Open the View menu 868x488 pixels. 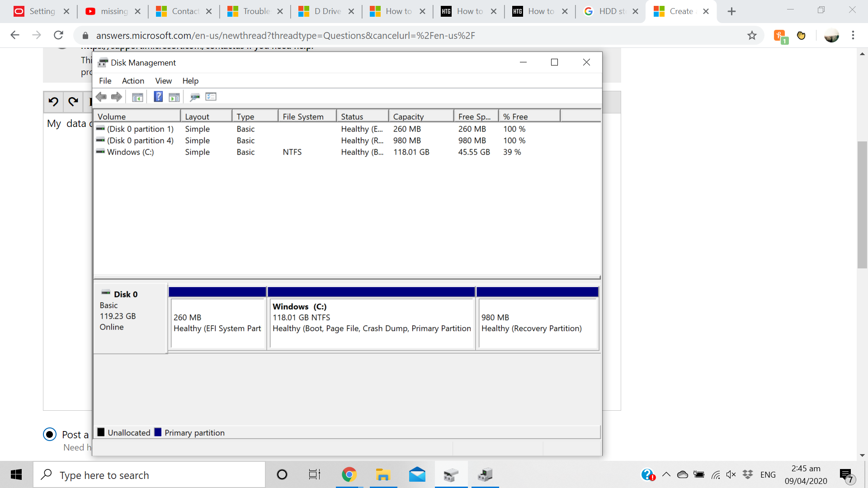click(163, 81)
